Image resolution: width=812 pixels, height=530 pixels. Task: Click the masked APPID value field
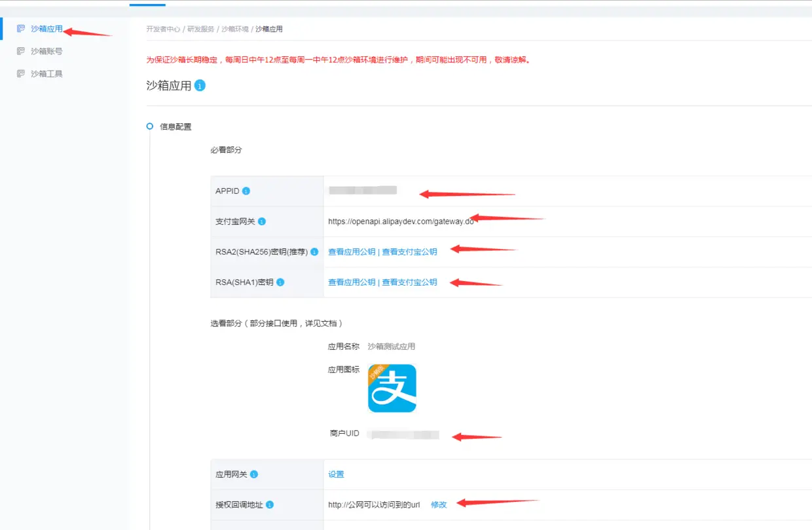click(x=363, y=189)
